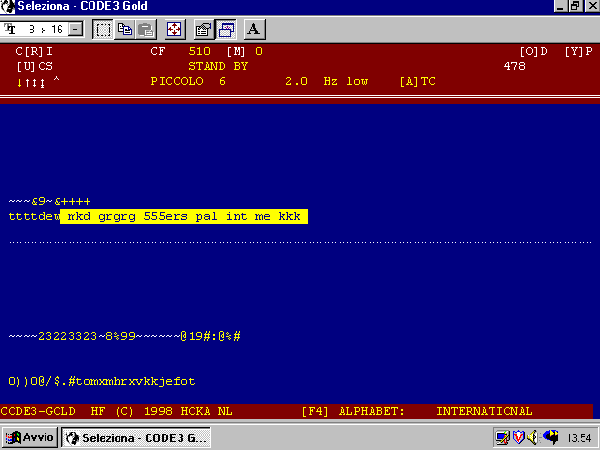The image size is (600, 450).
Task: Open the Properties toolbar icon
Action: [x=203, y=29]
